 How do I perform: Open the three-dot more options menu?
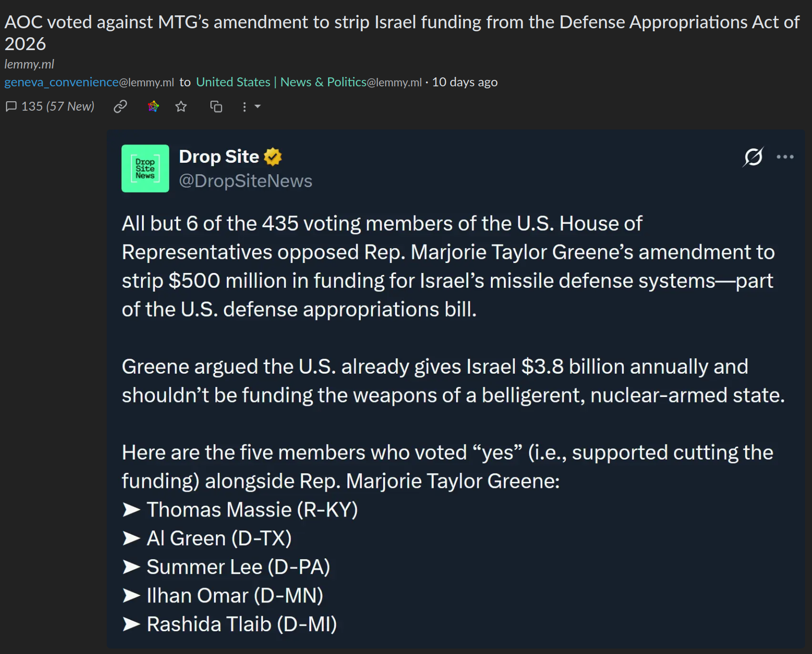[x=244, y=107]
